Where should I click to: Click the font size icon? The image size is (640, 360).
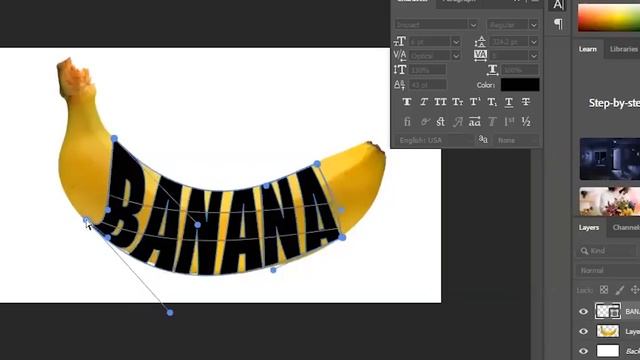coord(400,41)
